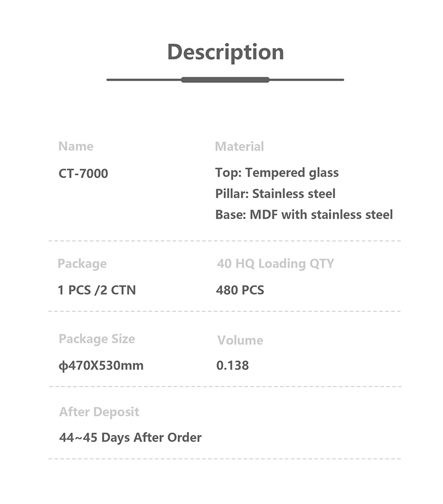443x504 pixels.
Task: Select the Volume label
Action: point(240,340)
